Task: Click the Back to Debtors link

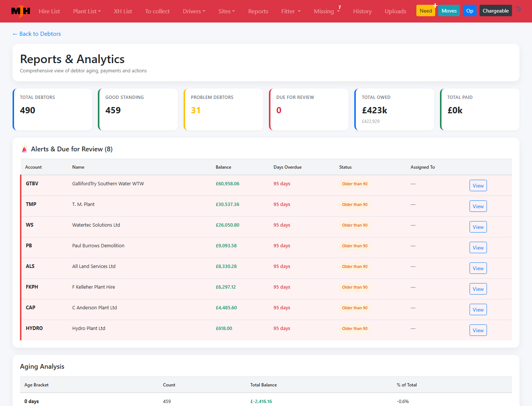Action: (37, 34)
